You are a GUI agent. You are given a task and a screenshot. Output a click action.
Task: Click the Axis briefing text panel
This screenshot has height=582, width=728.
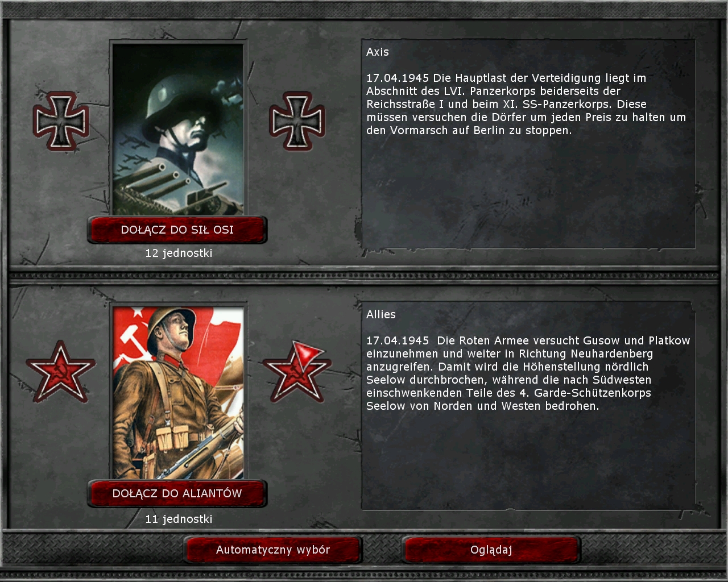pos(528,144)
